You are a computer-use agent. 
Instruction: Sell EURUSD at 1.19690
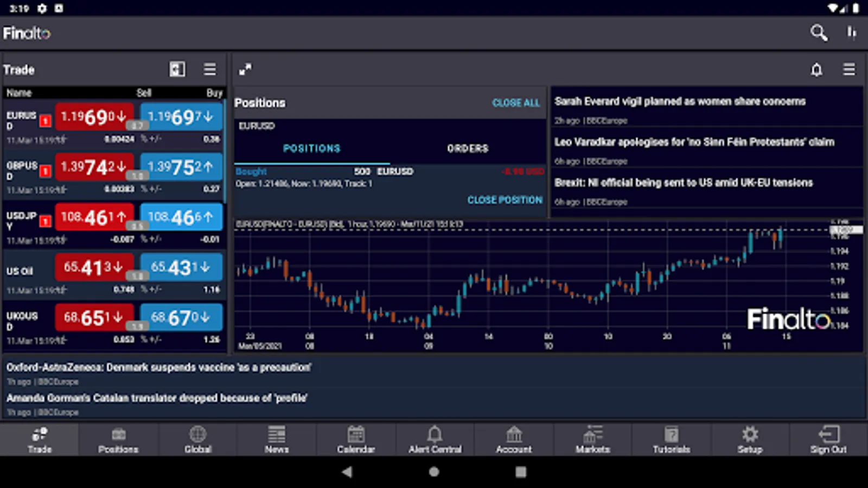(94, 117)
